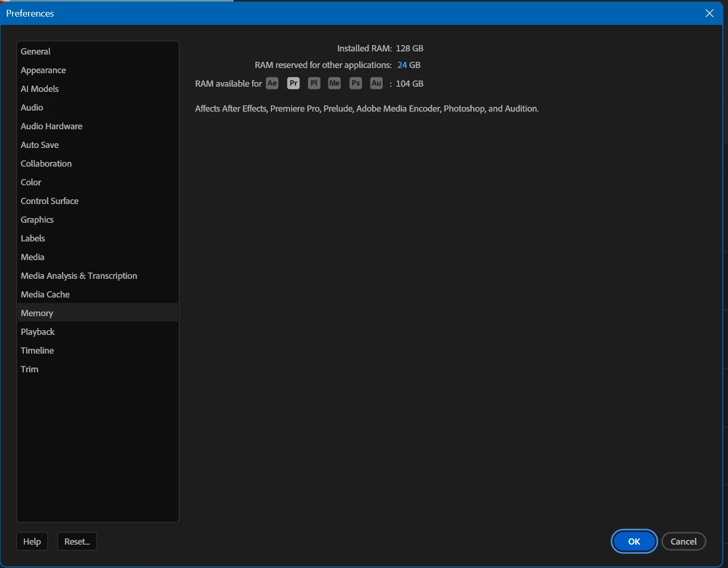The height and width of the screenshot is (568, 728).
Task: Click the Prelude (Pl) app icon
Action: point(314,83)
